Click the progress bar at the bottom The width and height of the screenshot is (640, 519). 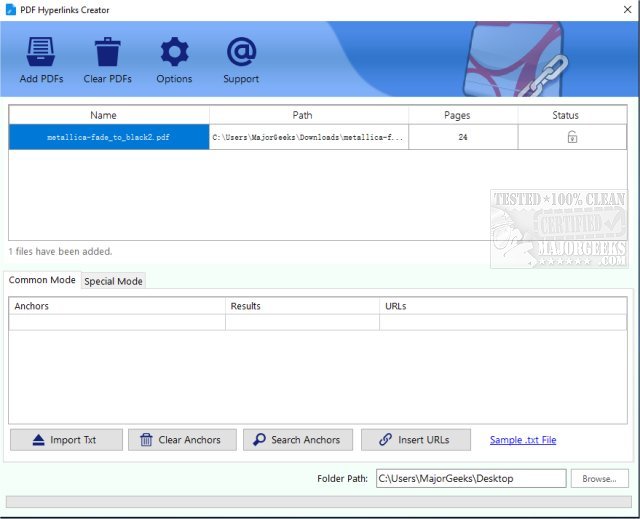[x=318, y=502]
